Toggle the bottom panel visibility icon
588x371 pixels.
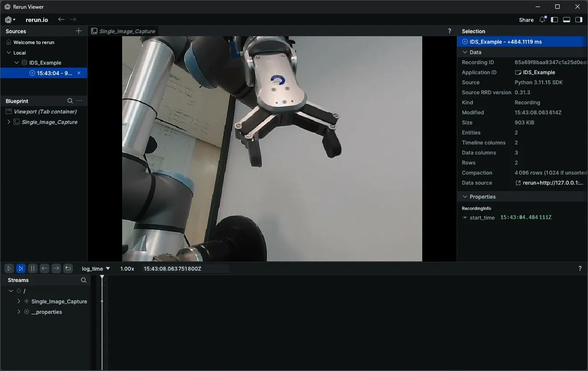567,20
